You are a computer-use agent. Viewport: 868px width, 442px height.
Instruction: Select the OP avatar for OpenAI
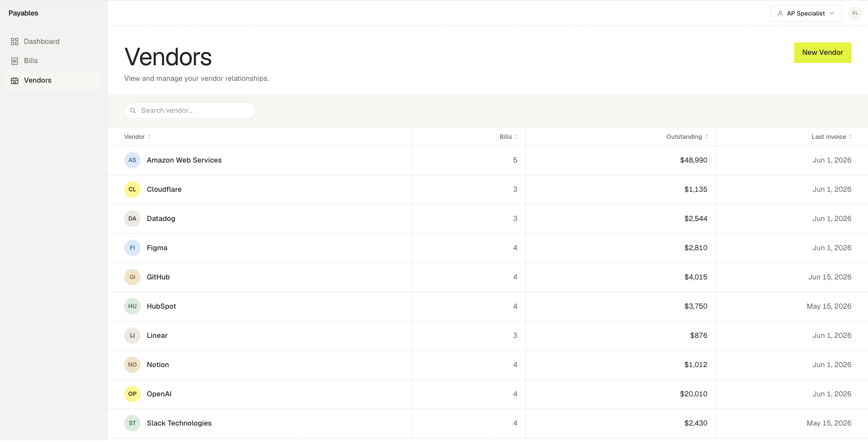tap(132, 394)
